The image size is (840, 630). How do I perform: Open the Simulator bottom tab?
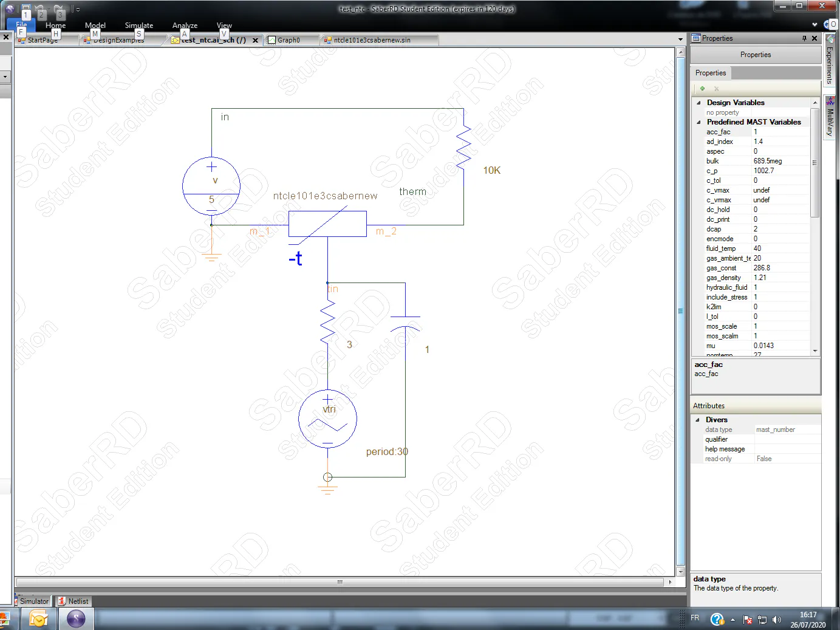tap(33, 601)
